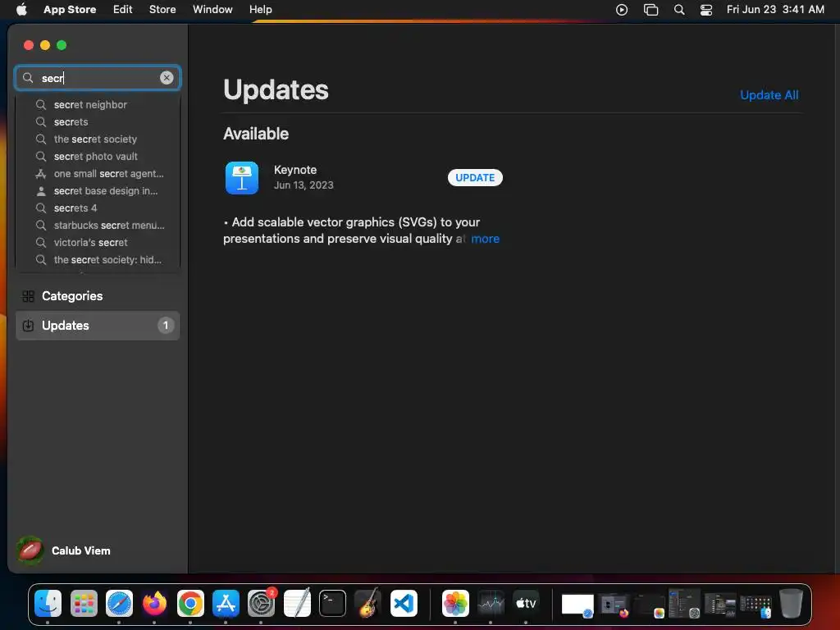Image resolution: width=840 pixels, height=630 pixels.
Task: Open Apple TV from the Dock
Action: click(526, 603)
